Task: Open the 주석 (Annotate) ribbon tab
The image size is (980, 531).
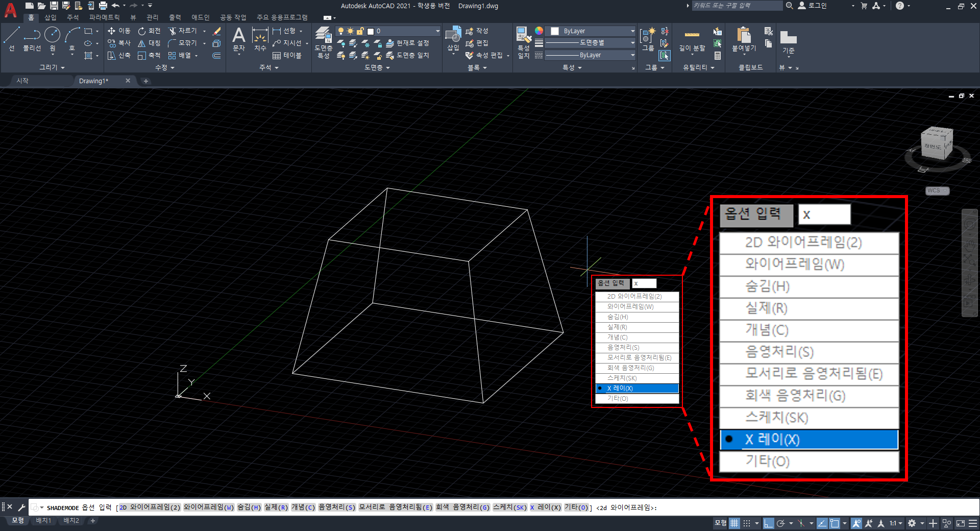Action: coord(73,17)
